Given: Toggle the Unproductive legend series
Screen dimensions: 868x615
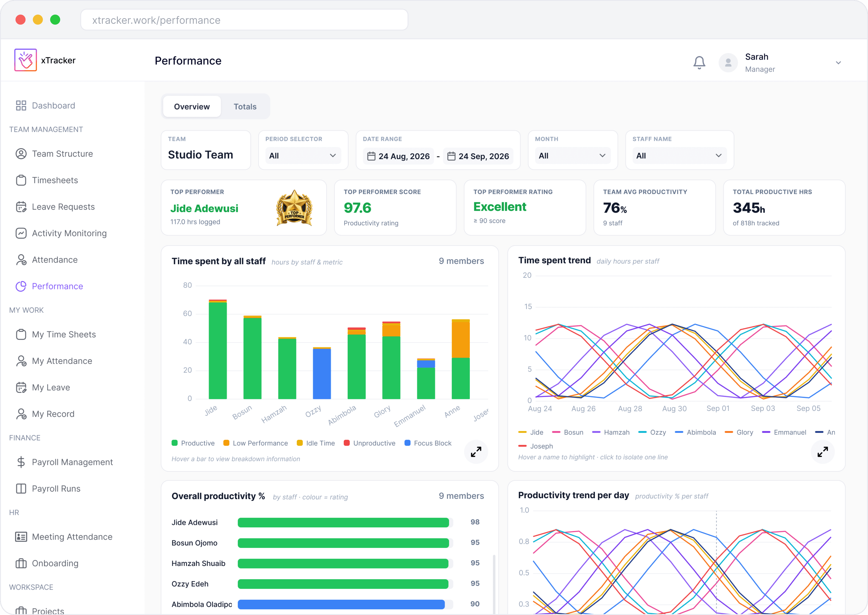Looking at the screenshot, I should pyautogui.click(x=369, y=443).
